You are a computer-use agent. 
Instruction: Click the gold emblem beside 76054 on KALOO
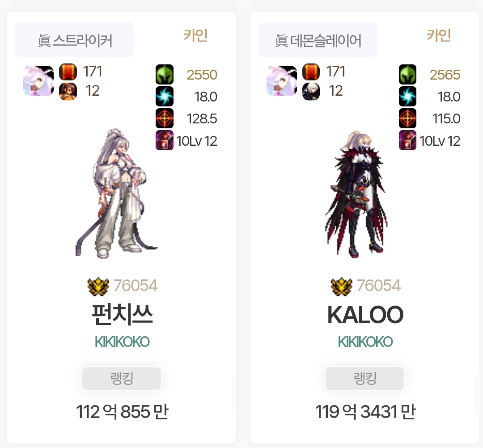coord(341,287)
